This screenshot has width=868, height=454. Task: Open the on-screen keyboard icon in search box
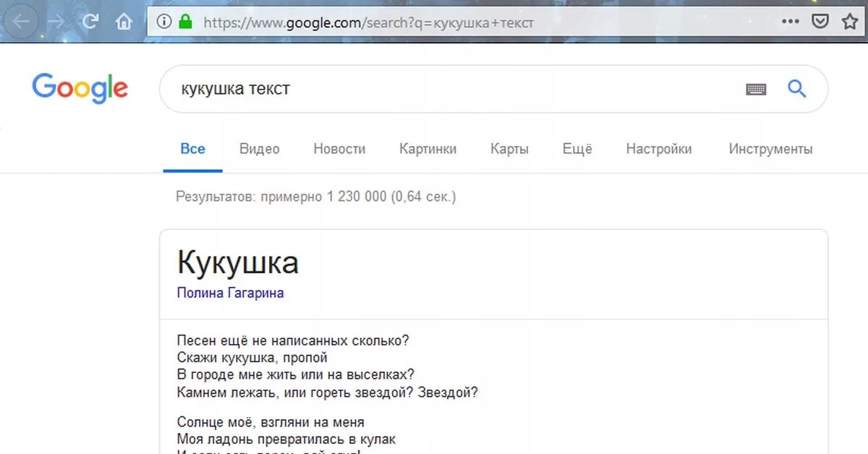(756, 90)
